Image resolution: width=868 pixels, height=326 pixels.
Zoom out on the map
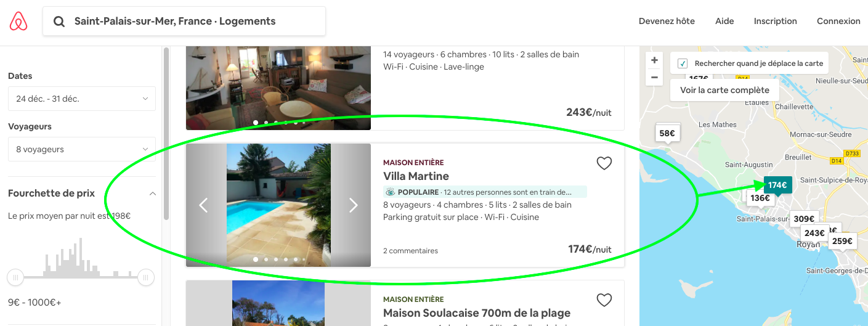tap(654, 78)
